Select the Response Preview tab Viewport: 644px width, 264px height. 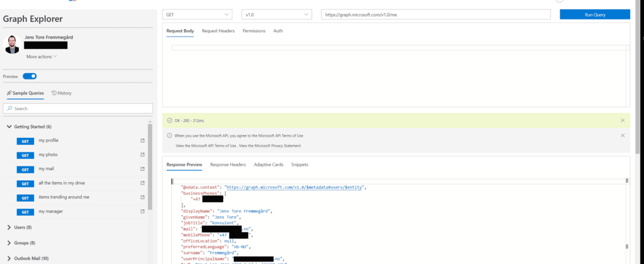pos(184,164)
